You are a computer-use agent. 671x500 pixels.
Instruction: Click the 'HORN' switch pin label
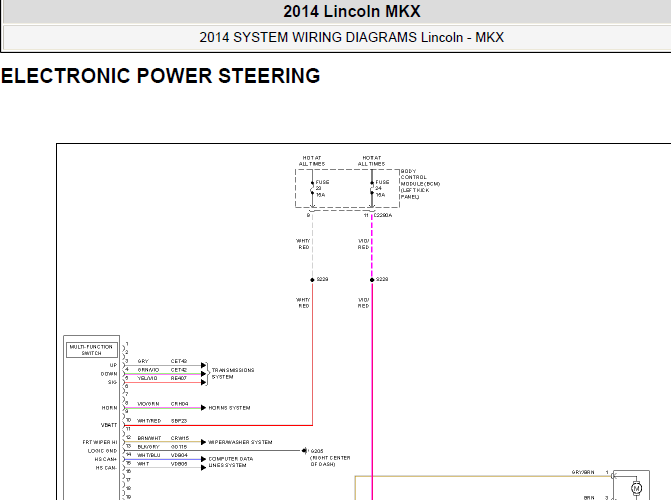(x=109, y=408)
